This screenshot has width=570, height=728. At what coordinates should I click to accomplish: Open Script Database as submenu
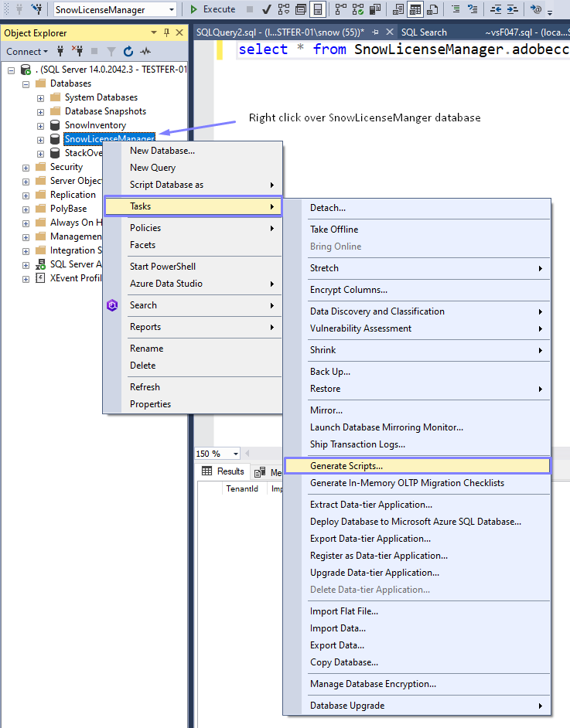[x=193, y=185]
